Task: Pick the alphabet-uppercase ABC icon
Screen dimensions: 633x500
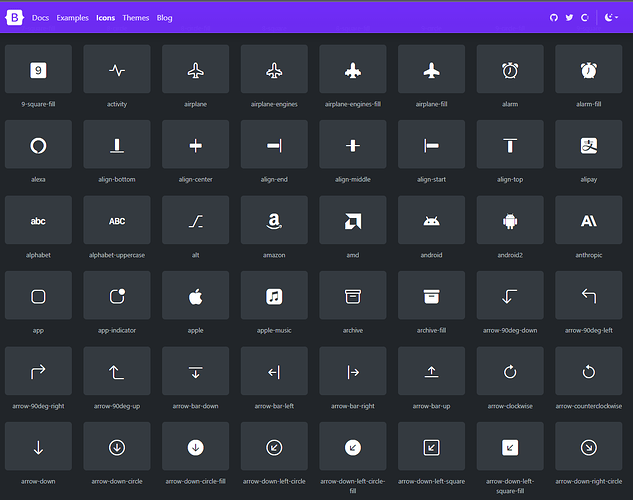Action: (117, 220)
